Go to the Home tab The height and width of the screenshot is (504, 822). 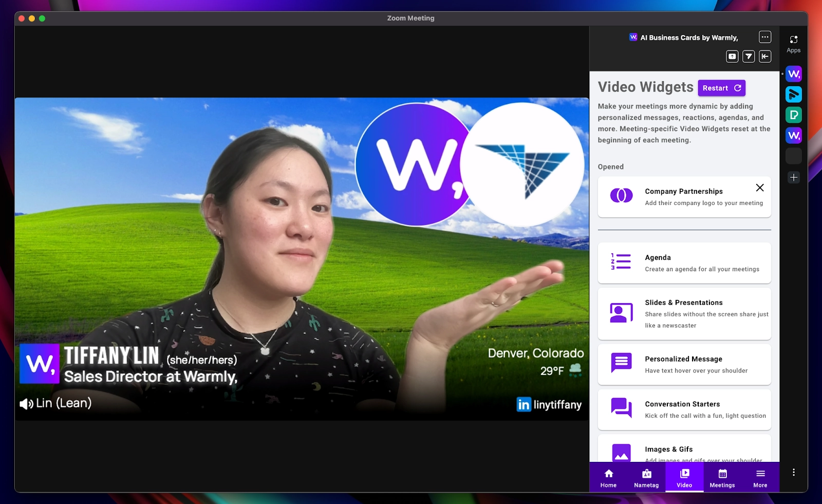tap(608, 478)
